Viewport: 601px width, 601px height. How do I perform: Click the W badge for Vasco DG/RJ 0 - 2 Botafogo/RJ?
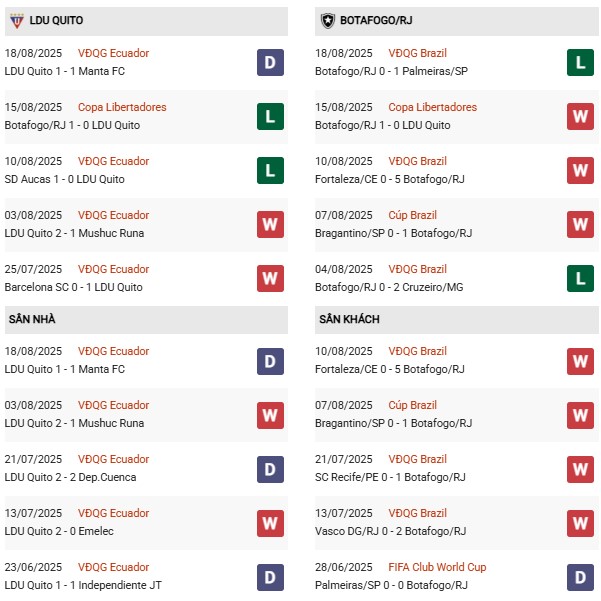(x=581, y=522)
